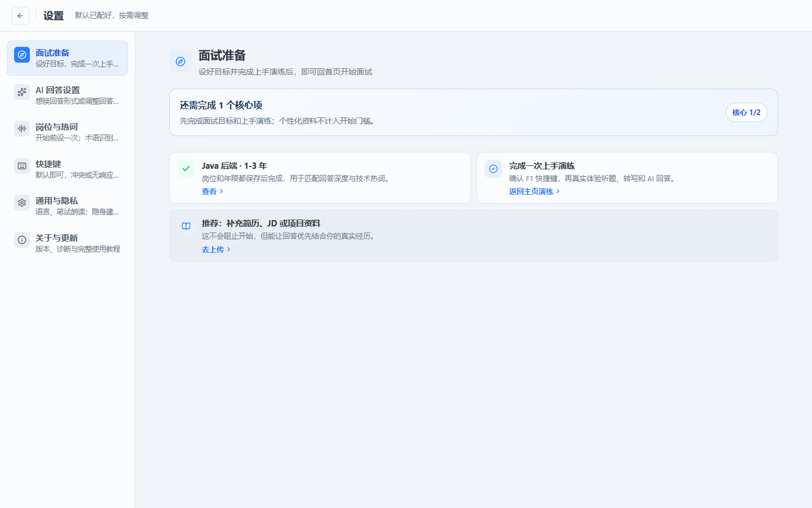Go back using the arrow button
This screenshot has width=812, height=508.
20,16
